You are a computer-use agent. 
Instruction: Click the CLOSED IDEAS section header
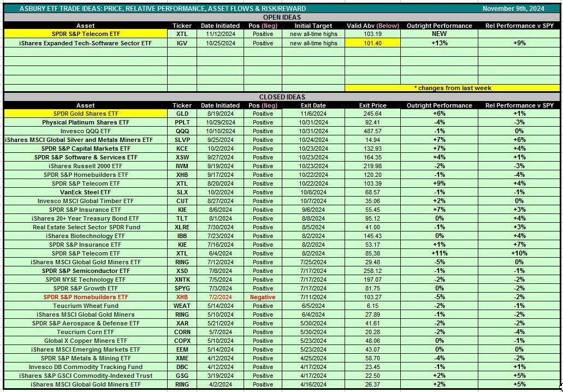point(281,97)
